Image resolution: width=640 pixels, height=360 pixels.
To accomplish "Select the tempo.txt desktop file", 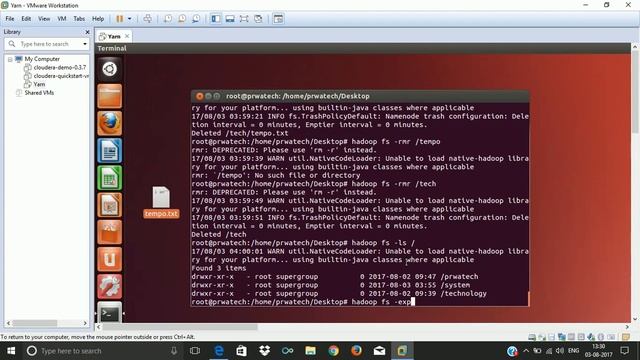I will (x=161, y=202).
